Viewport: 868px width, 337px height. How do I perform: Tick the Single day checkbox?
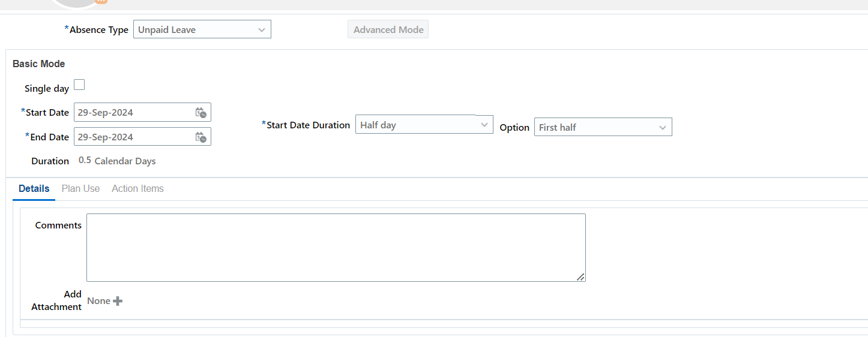click(79, 85)
